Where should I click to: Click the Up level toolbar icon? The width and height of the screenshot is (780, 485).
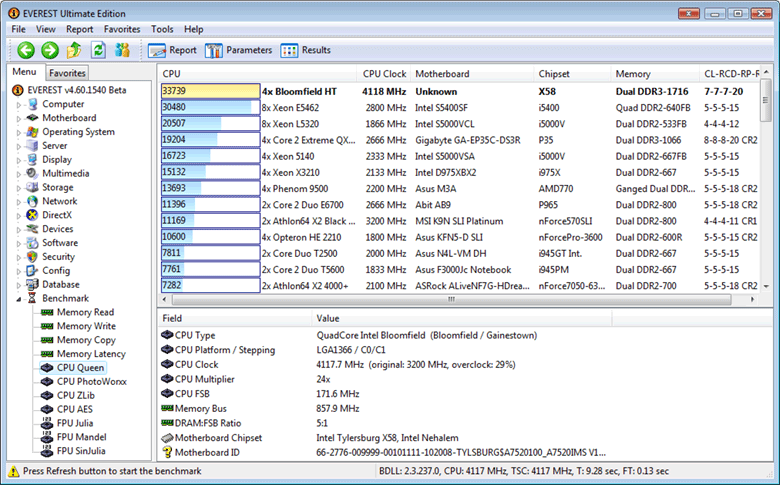point(74,50)
